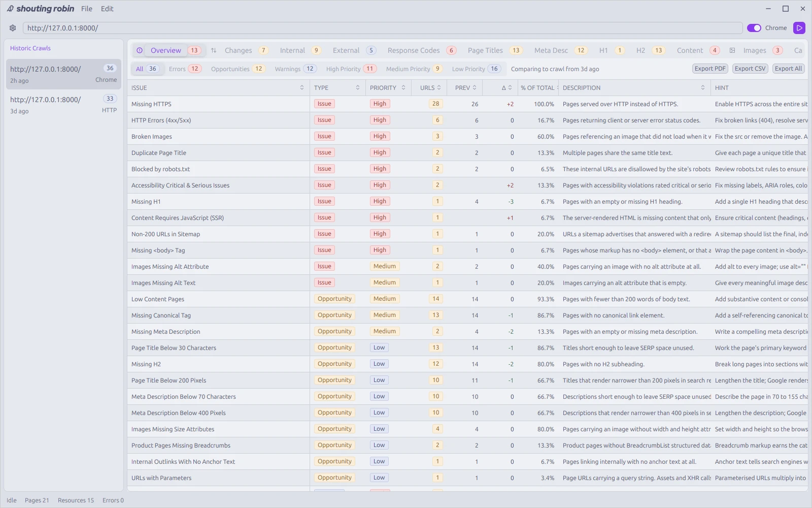Filter by Low Priority

coord(477,69)
